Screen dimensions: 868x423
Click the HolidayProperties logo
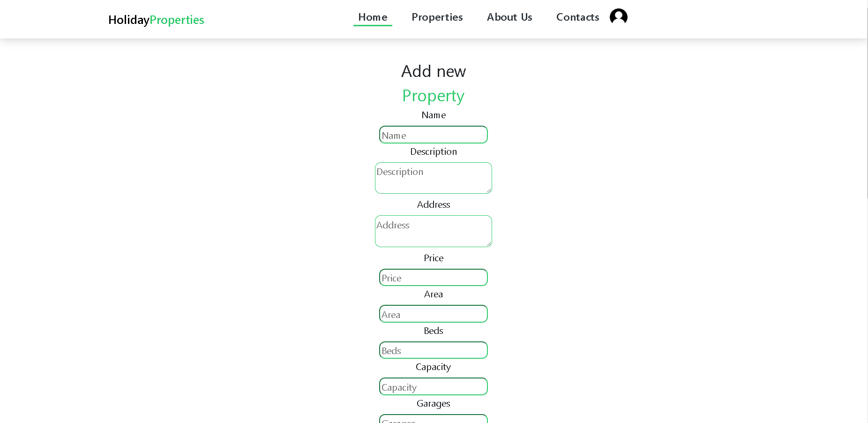click(x=156, y=20)
